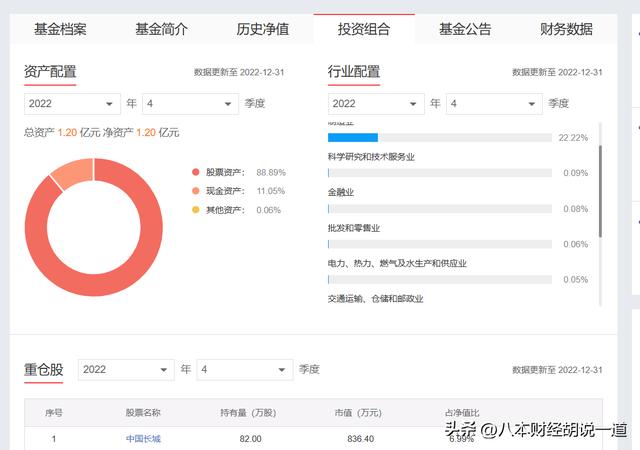640x450 pixels.
Task: Open the 重仓股 quarter dropdown
Action: click(x=244, y=370)
